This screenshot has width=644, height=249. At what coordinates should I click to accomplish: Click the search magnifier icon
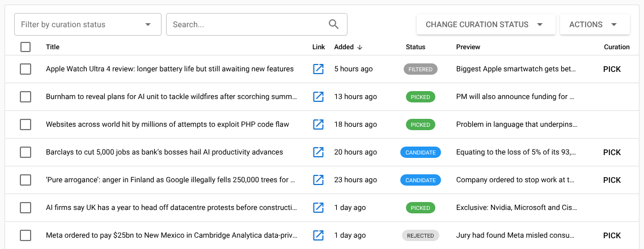334,24
